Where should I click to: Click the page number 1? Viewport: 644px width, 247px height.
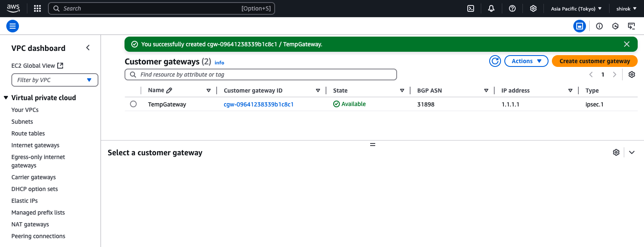603,74
